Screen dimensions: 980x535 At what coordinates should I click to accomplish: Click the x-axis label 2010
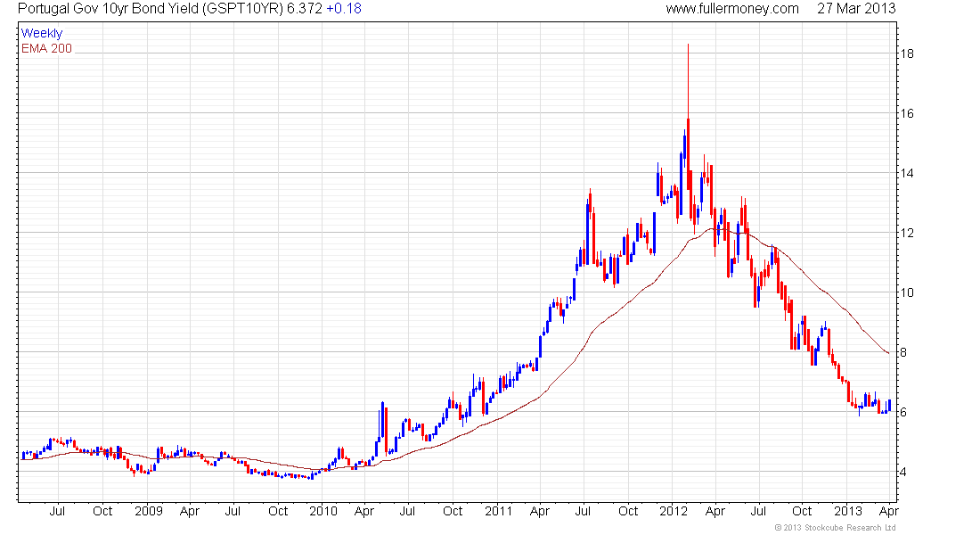click(x=323, y=511)
